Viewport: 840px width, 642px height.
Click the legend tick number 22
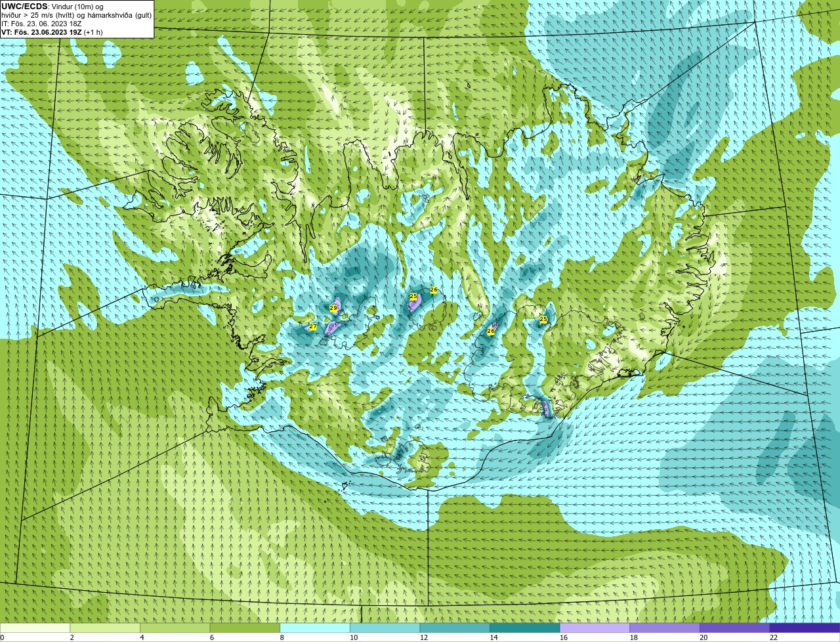(774, 637)
